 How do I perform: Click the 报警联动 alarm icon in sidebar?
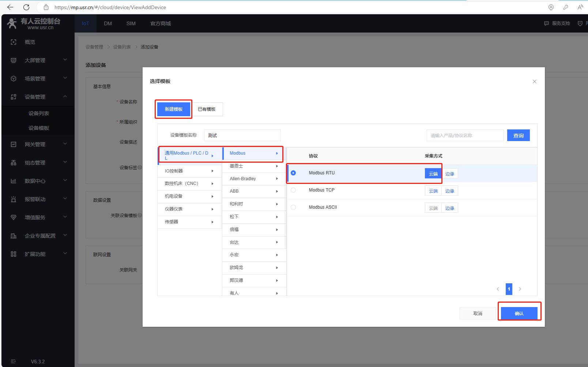[x=14, y=199]
